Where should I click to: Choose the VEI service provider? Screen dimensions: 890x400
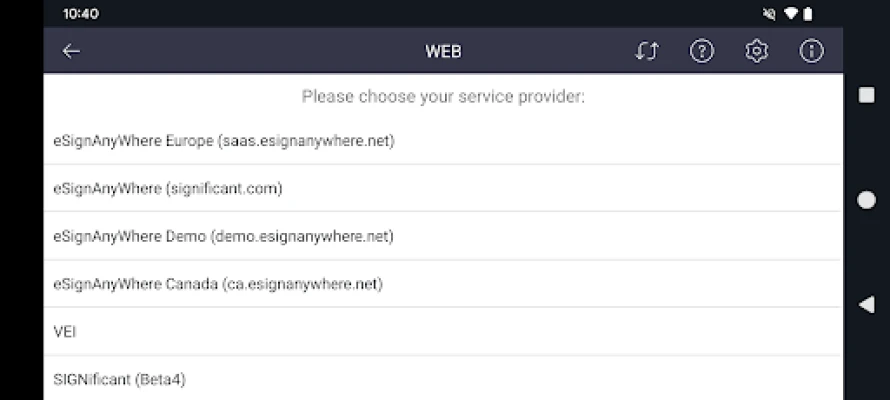click(x=65, y=331)
